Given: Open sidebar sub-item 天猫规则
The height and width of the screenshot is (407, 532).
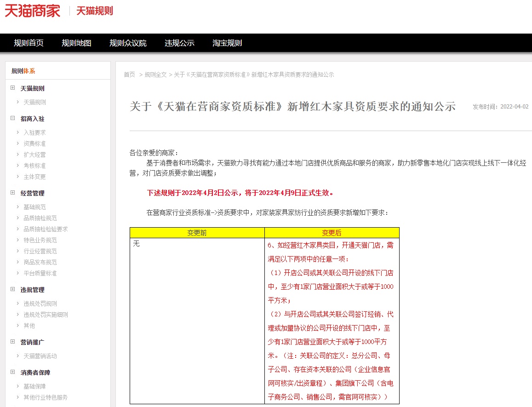Looking at the screenshot, I should (34, 102).
